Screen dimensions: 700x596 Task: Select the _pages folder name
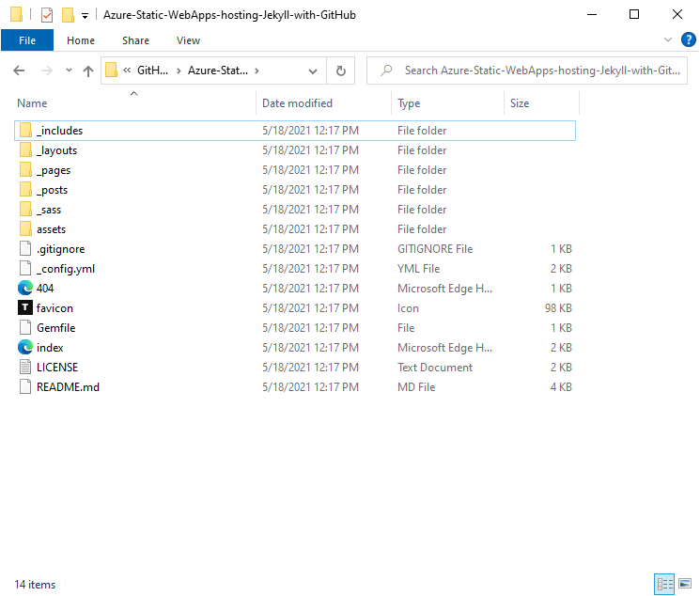54,171
